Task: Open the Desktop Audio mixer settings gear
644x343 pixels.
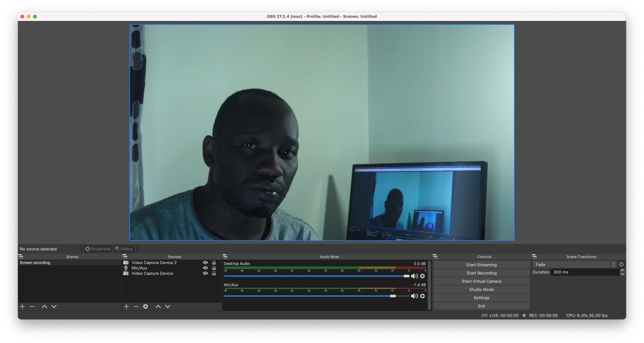Action: [422, 276]
